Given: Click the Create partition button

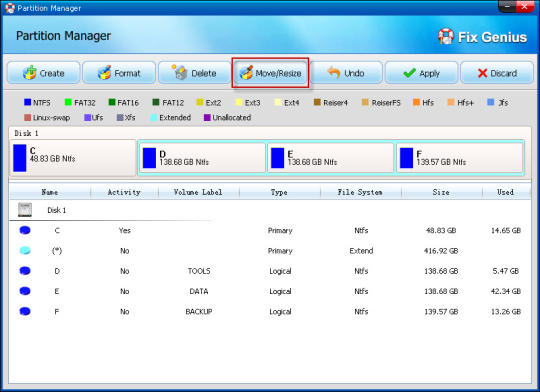Looking at the screenshot, I should click(x=43, y=73).
